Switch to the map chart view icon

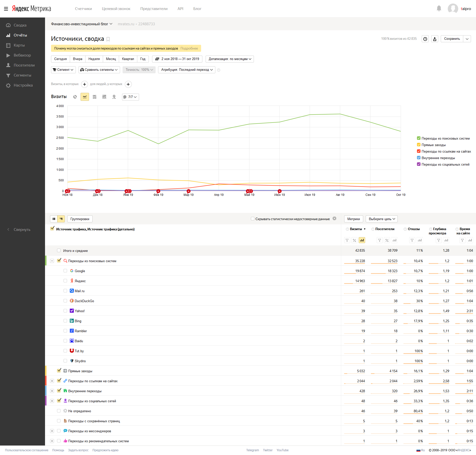[114, 97]
